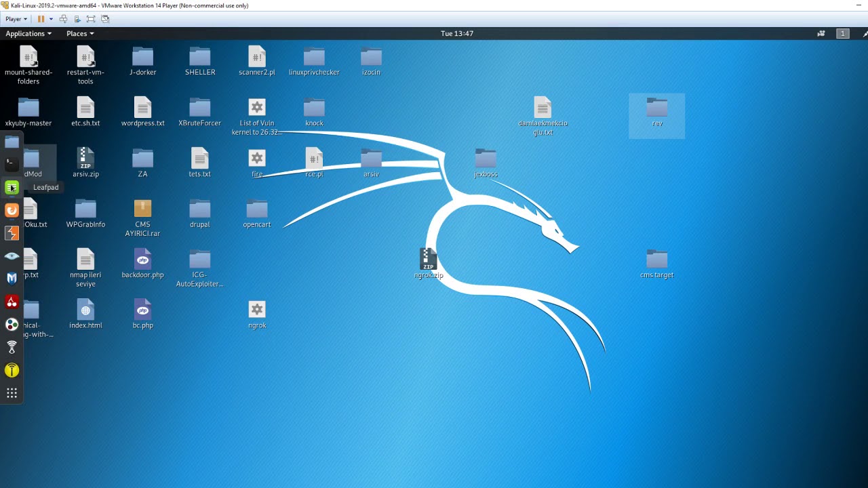Send Ctrl+Alt+Del to the VM
The image size is (868, 488).
[x=64, y=19]
